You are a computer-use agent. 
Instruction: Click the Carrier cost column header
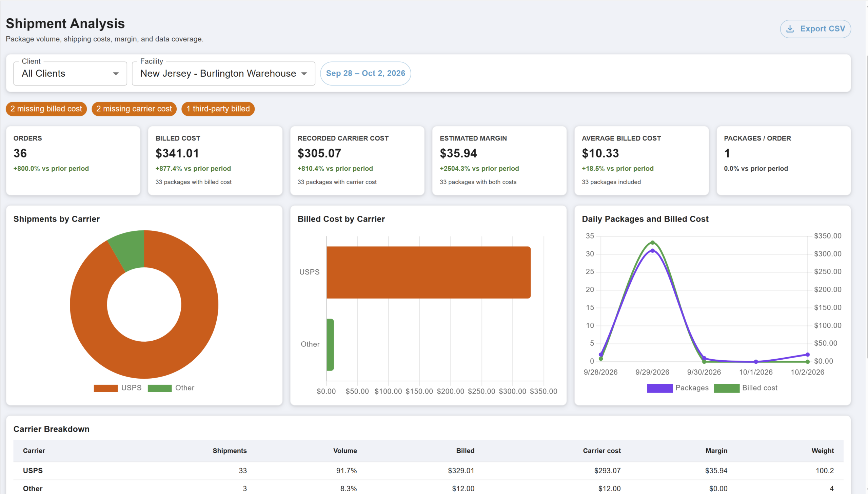(x=602, y=451)
